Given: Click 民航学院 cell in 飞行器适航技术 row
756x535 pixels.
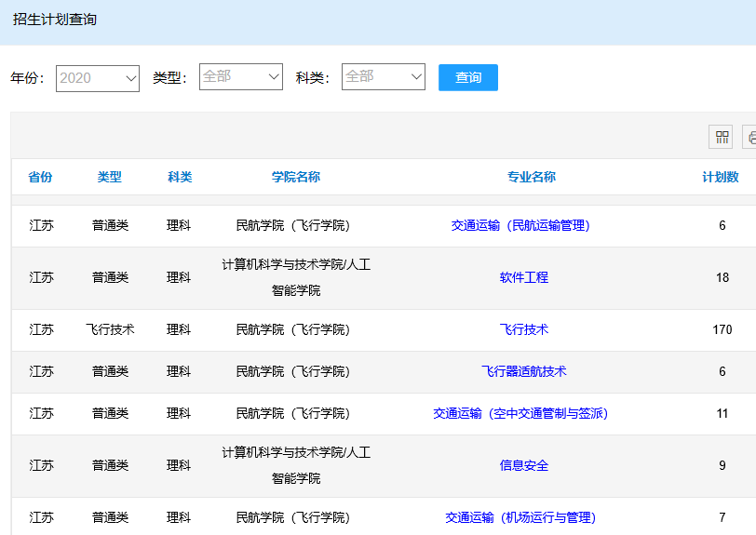Looking at the screenshot, I should point(292,371).
